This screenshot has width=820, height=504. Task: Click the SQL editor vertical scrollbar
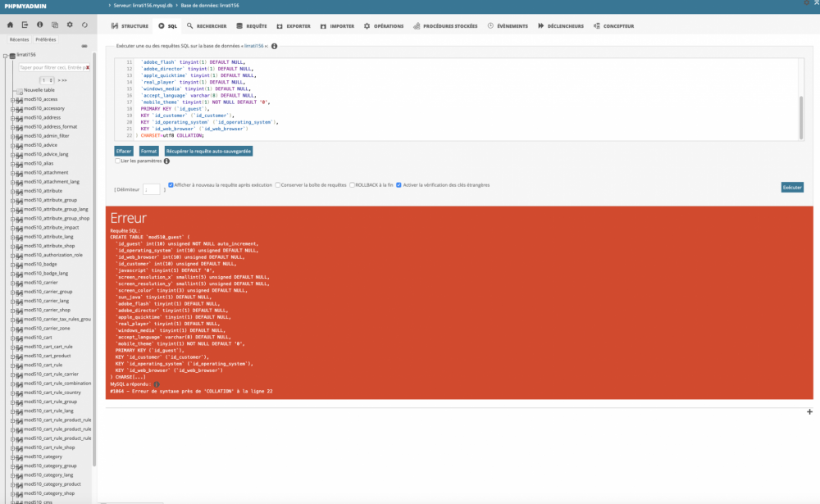[800, 117]
